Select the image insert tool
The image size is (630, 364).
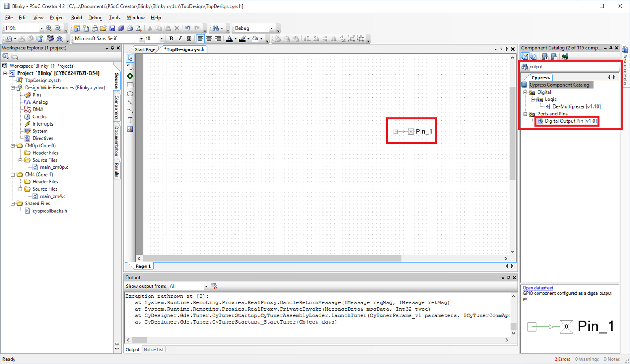(x=130, y=129)
